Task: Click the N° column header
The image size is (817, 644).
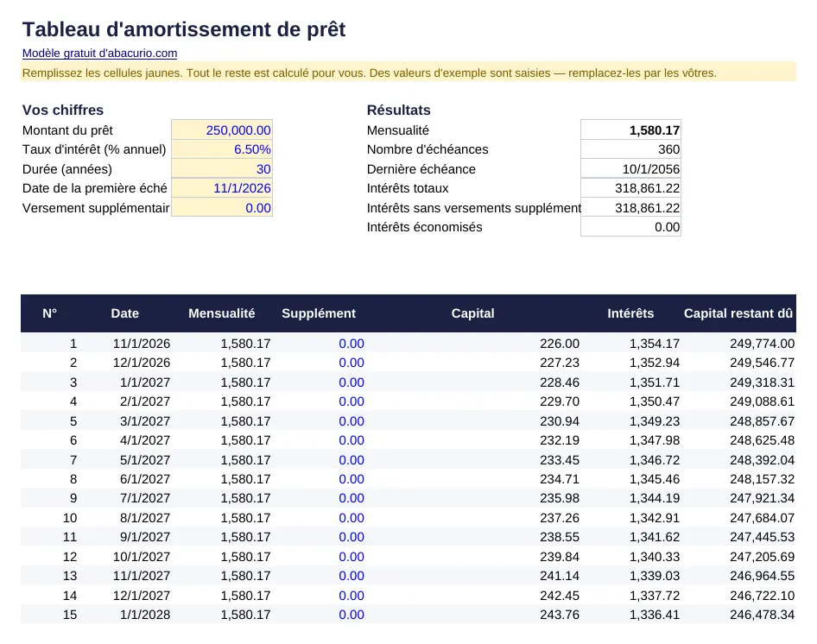Action: [x=49, y=313]
